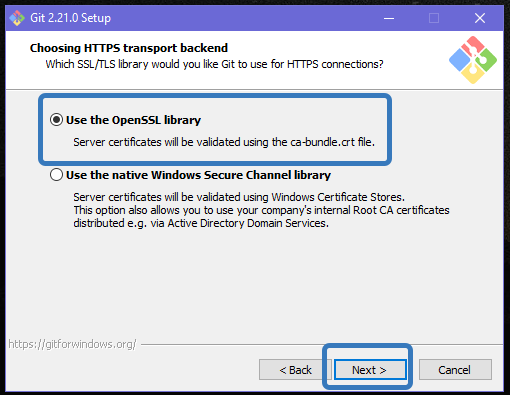510x395 pixels.
Task: Click the "Git 2.21.0 Setup" title text
Action: tap(70, 18)
